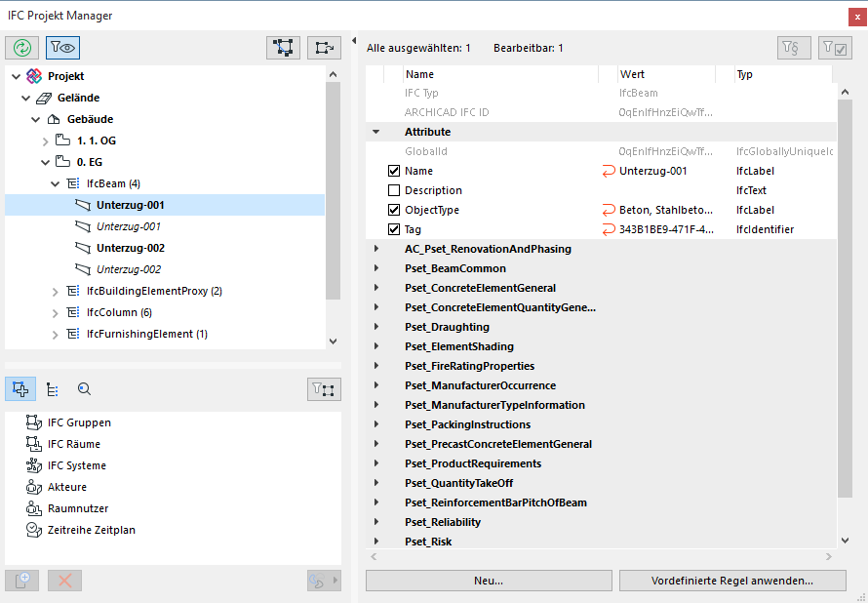Click the red X delete icon
868x603 pixels.
tap(65, 581)
